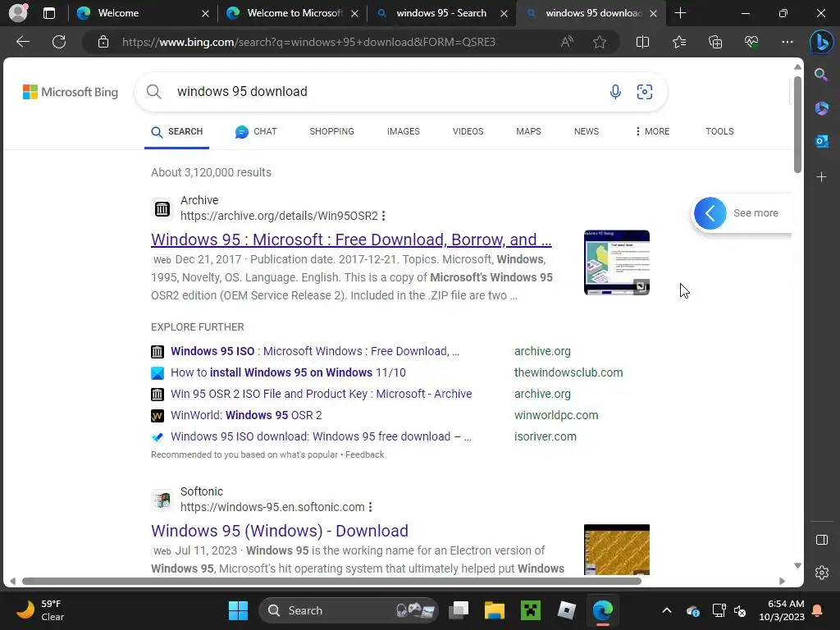The image size is (840, 630).
Task: Open split screen icon in toolbar
Action: coord(642,42)
